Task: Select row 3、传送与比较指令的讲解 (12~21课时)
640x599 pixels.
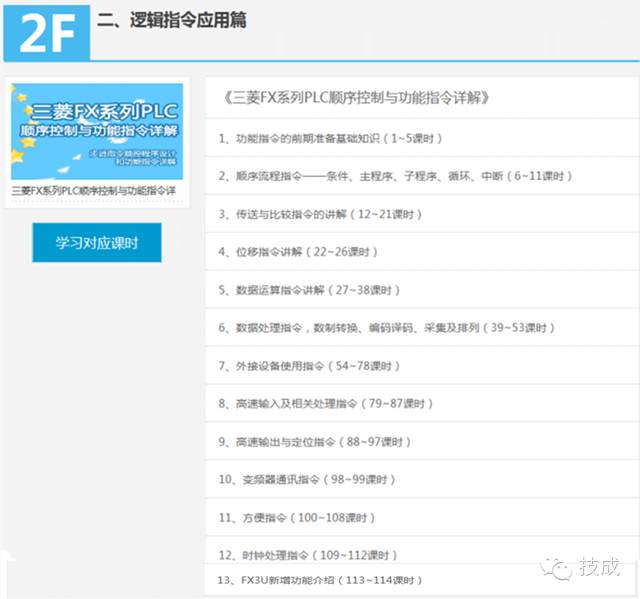Action: pyautogui.click(x=422, y=214)
